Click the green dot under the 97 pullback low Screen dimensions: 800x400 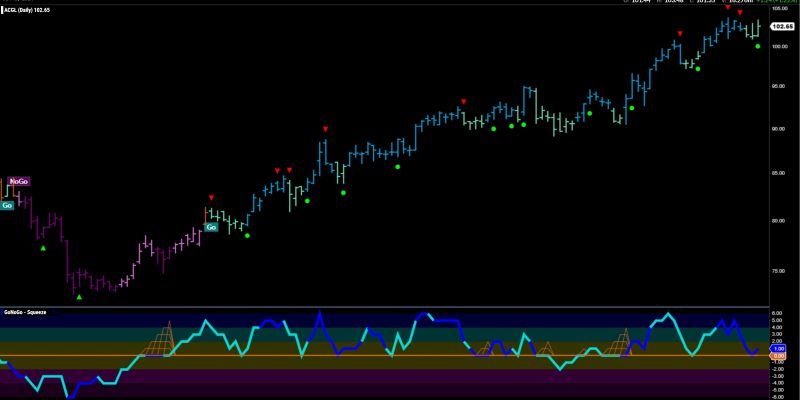(698, 69)
